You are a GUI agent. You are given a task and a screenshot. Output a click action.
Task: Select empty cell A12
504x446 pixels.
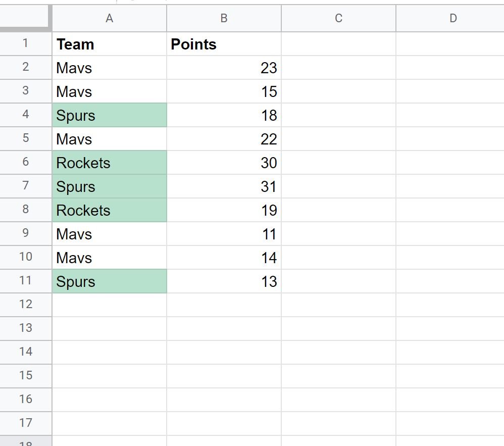(109, 305)
